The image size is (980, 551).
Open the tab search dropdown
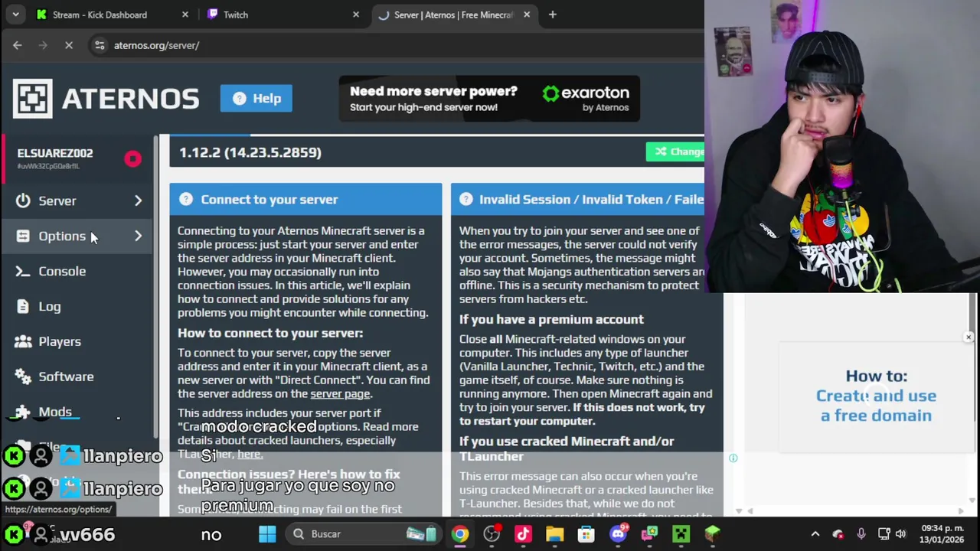15,15
